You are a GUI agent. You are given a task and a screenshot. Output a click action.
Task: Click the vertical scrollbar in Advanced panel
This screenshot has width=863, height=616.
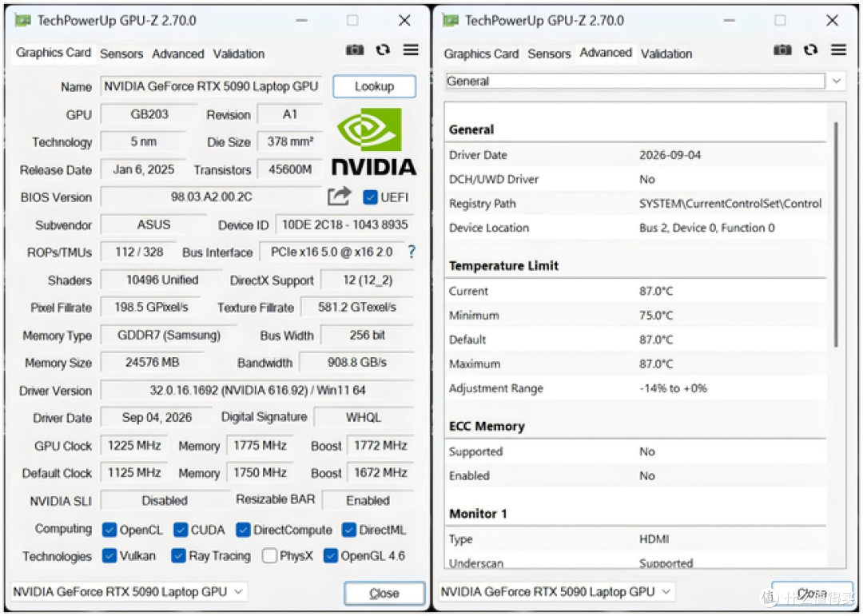[836, 234]
